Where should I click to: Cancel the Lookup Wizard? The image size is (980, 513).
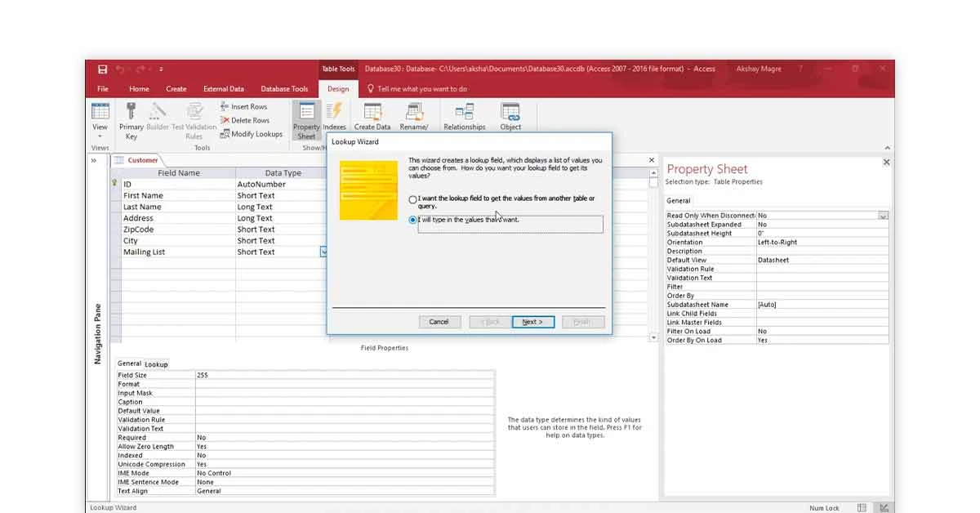pos(439,321)
